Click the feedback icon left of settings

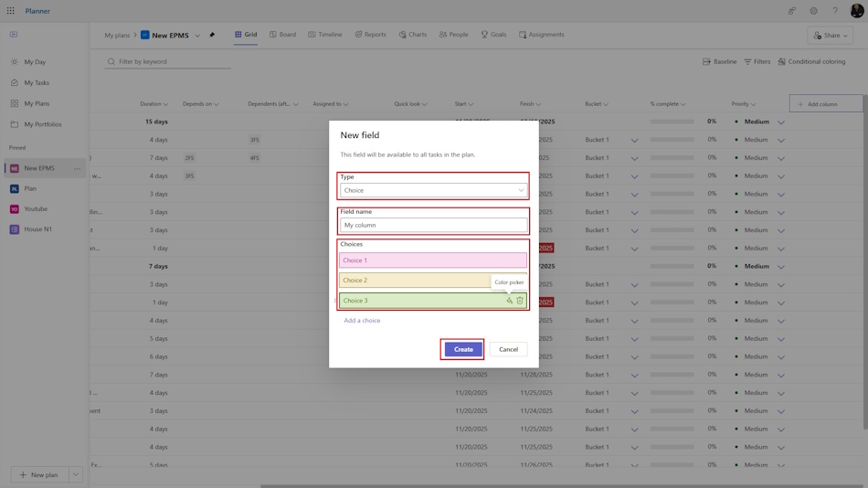[x=792, y=11]
